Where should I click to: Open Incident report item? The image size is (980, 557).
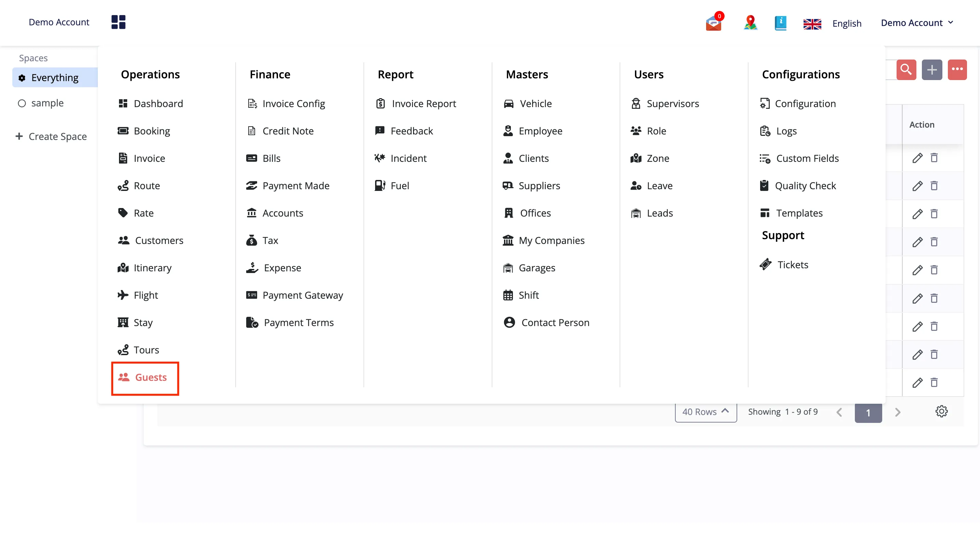401,158
